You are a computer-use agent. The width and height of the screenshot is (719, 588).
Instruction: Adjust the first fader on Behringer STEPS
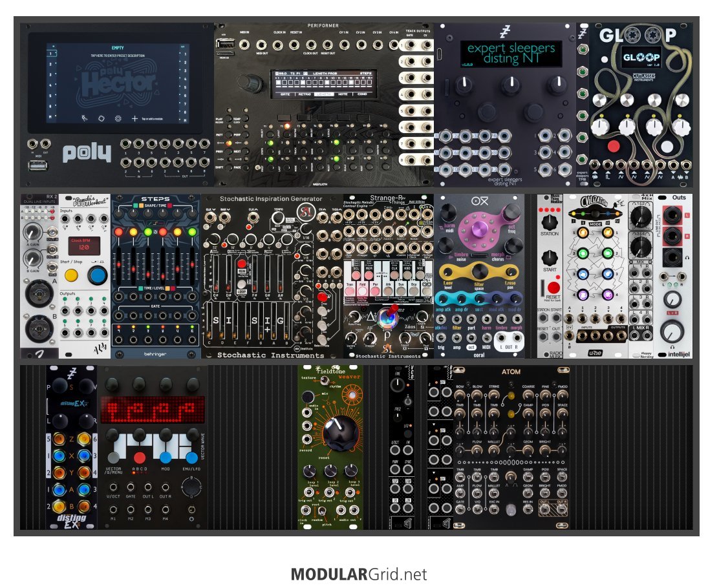point(119,266)
